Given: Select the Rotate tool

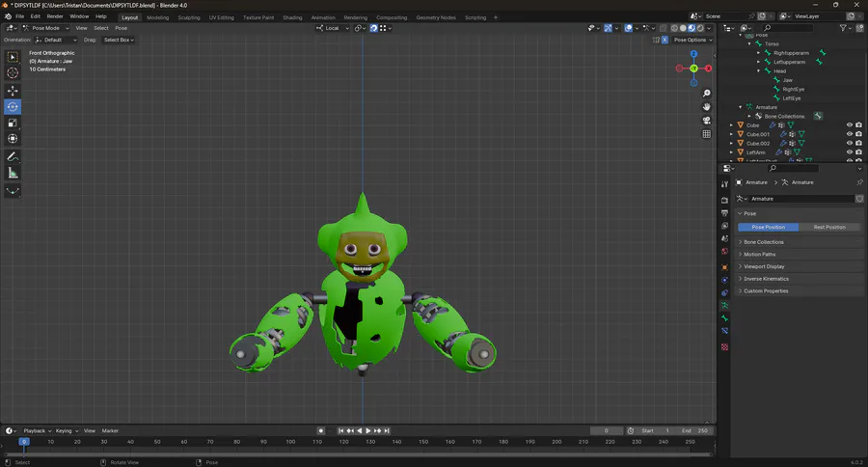Looking at the screenshot, I should click(13, 106).
